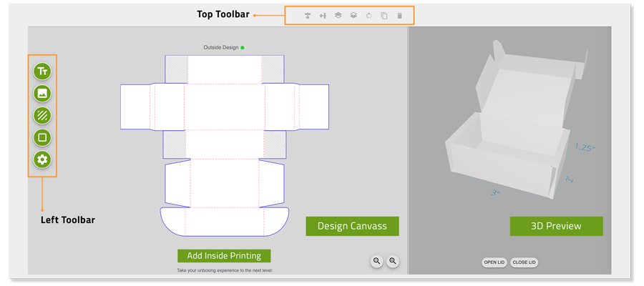Click the green dot beside Outside Design

pyautogui.click(x=243, y=48)
